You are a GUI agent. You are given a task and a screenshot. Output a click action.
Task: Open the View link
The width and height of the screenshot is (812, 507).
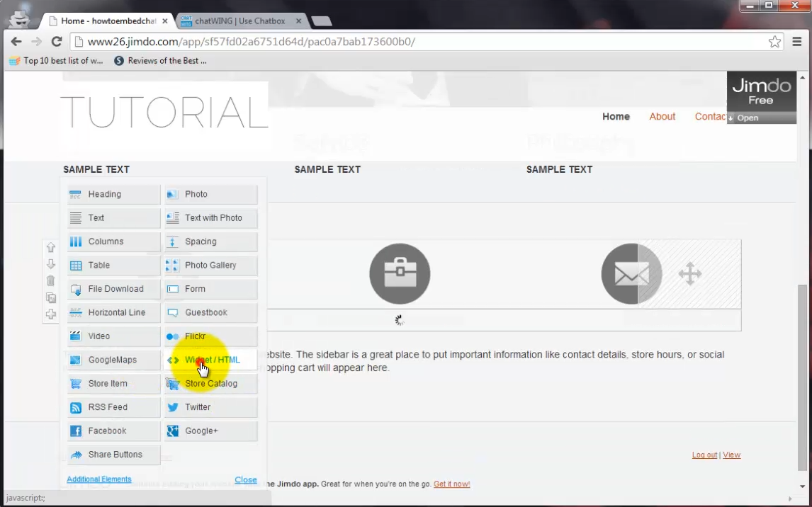731,455
